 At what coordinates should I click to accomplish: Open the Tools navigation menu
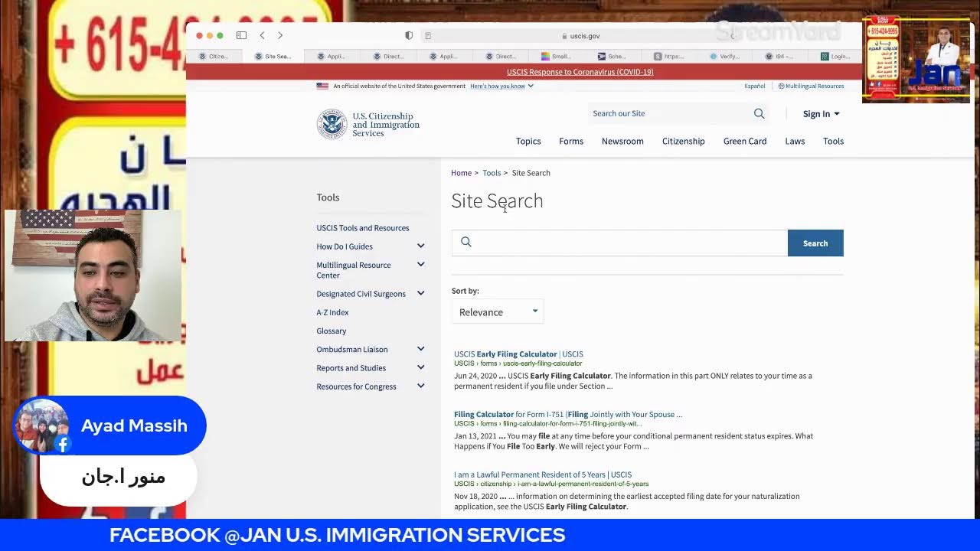coord(833,141)
